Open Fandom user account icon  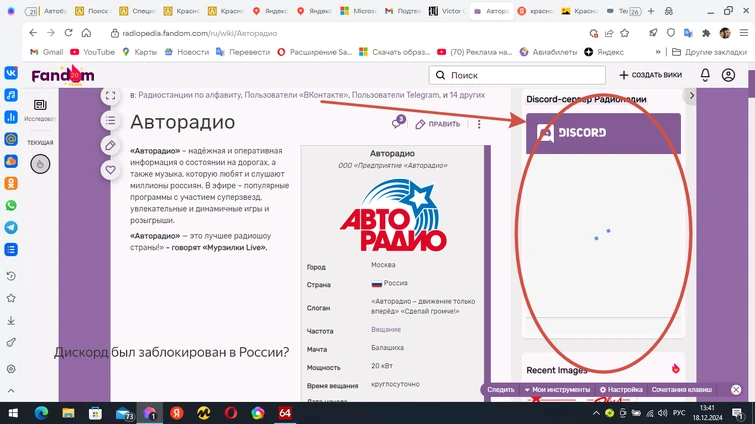728,75
